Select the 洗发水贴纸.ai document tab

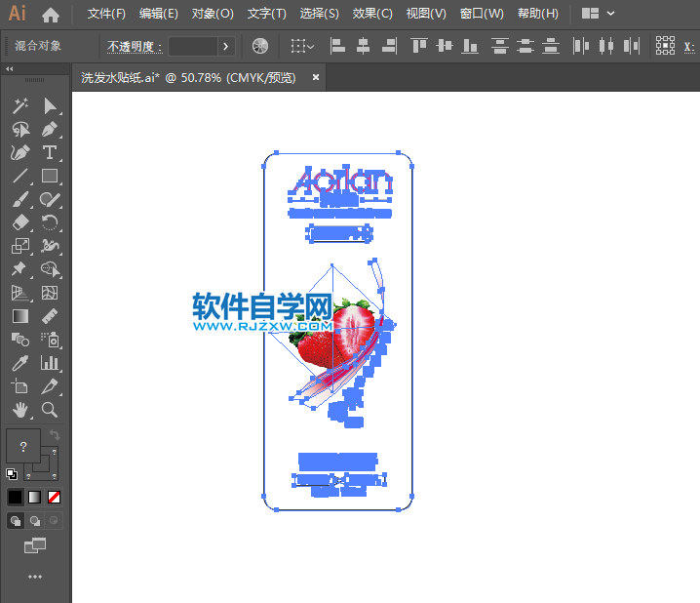click(188, 78)
